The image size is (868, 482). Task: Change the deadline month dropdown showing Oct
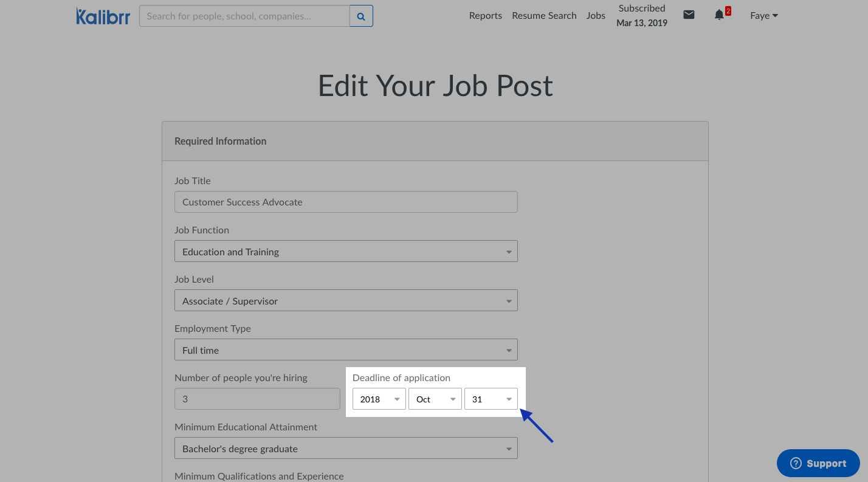point(435,399)
